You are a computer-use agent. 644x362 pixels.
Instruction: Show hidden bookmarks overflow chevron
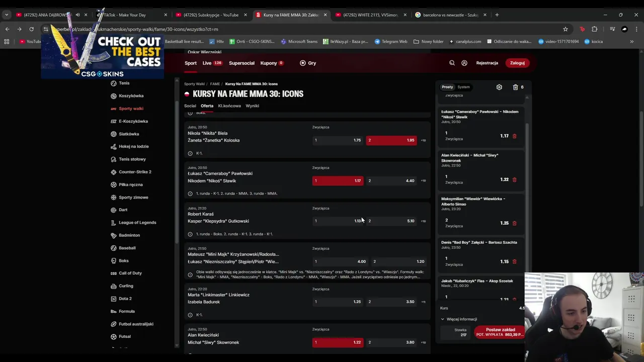coord(632,41)
